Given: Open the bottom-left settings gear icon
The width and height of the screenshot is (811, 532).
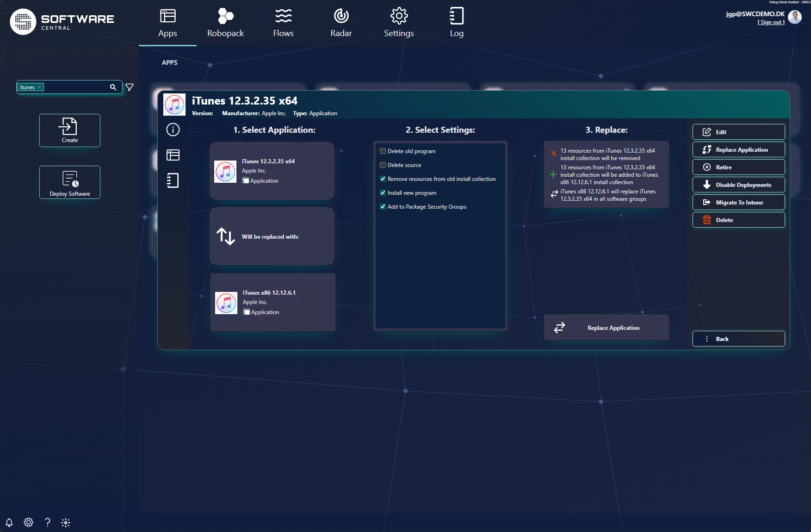Looking at the screenshot, I should point(28,522).
